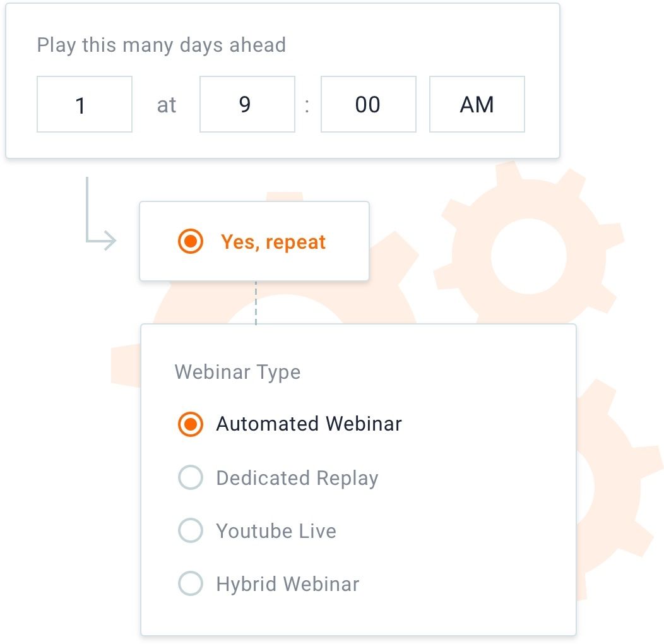Screen dimensions: 664x644
Task: Click the colon separator between time fields
Action: point(307,105)
